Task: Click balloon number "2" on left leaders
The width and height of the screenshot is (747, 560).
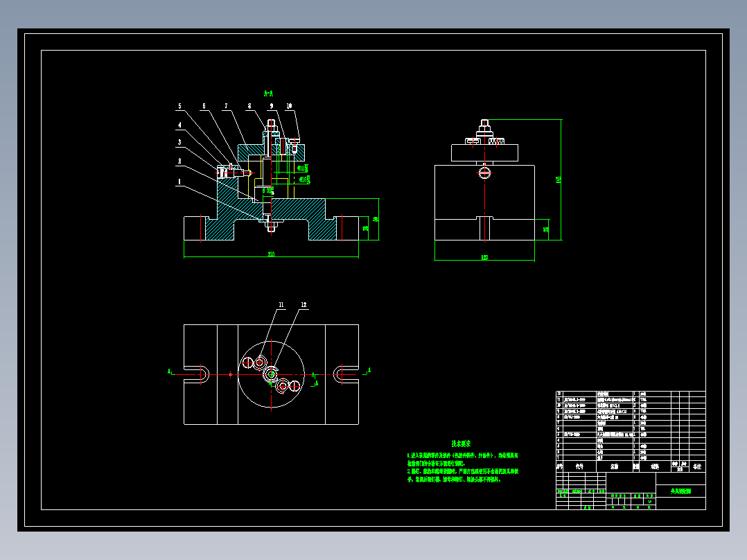Action: (179, 161)
